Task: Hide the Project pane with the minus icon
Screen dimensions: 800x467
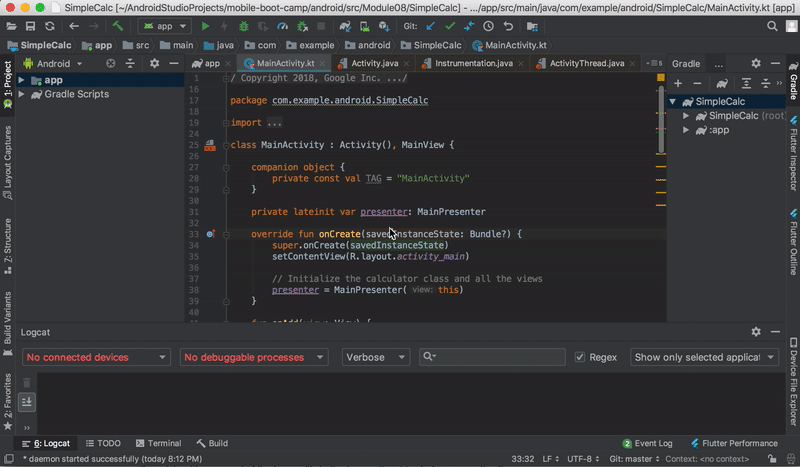Action: (x=173, y=63)
